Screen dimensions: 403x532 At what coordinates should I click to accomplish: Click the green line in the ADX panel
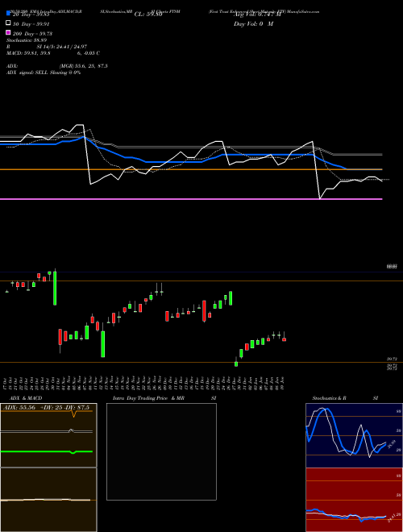(x=46, y=451)
